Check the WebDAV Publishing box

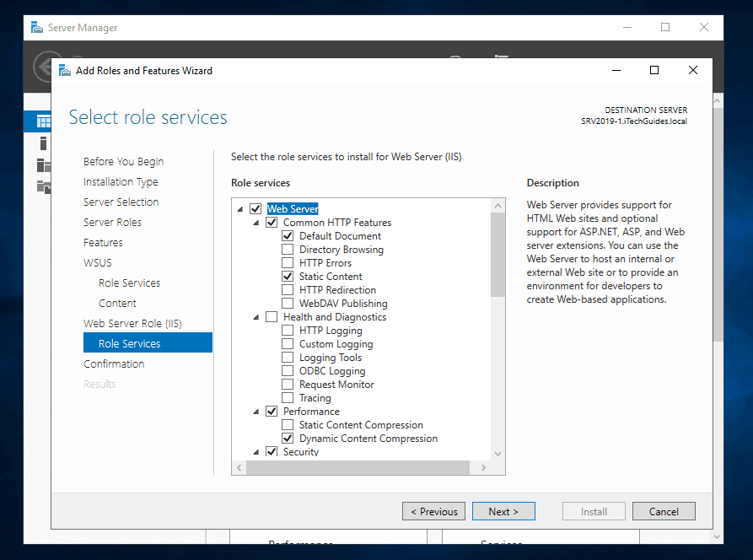tap(288, 303)
